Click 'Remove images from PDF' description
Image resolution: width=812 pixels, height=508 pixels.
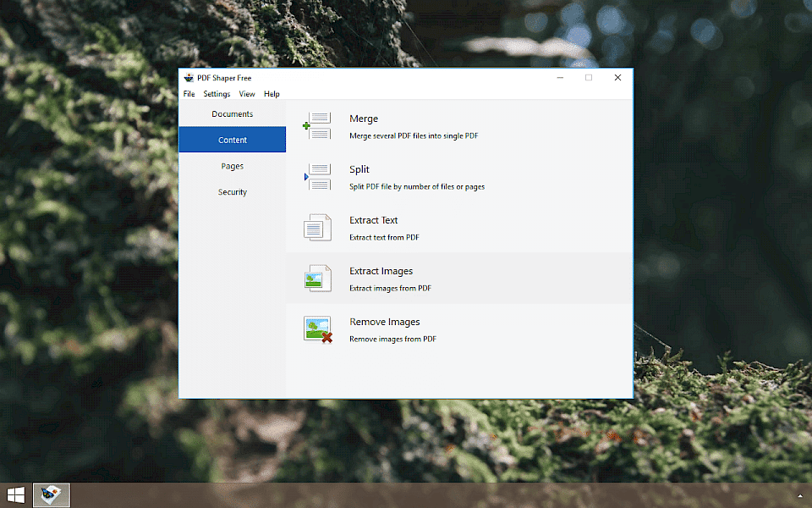point(392,339)
